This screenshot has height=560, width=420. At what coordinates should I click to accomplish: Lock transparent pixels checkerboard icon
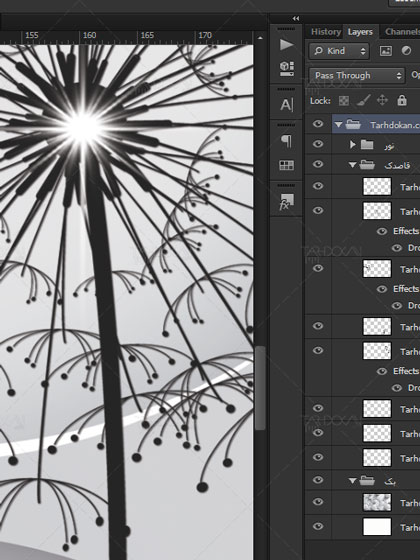click(344, 101)
